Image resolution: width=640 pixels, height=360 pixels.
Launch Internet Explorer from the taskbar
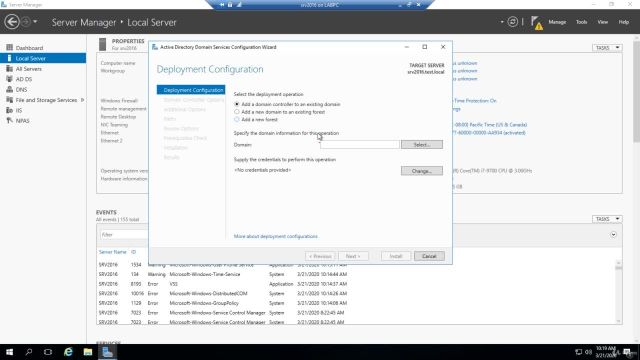(x=68, y=352)
